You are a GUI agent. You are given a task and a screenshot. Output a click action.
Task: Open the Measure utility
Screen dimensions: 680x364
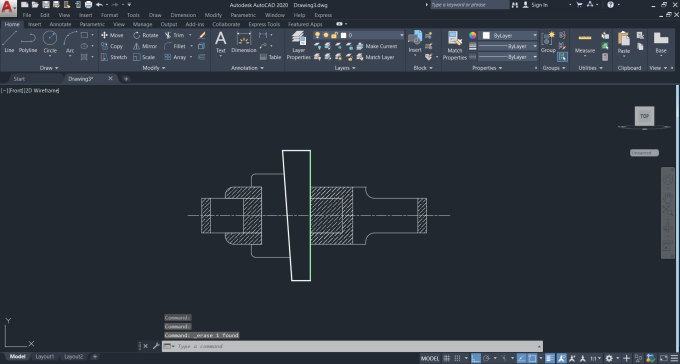coord(585,42)
